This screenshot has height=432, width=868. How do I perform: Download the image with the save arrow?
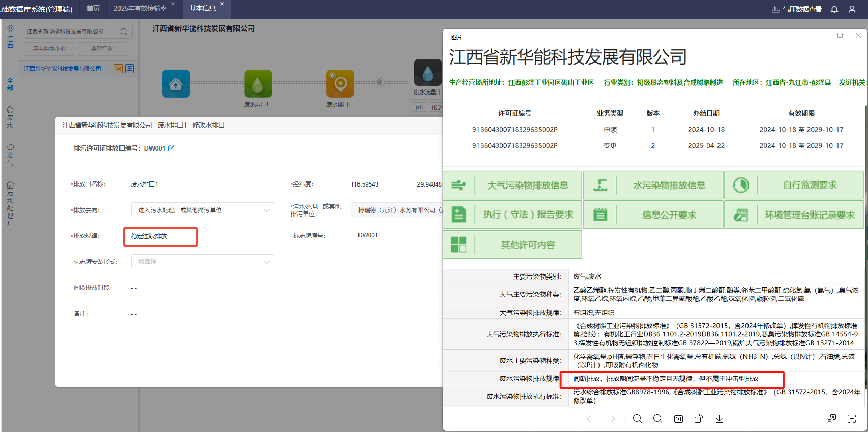coord(719,419)
